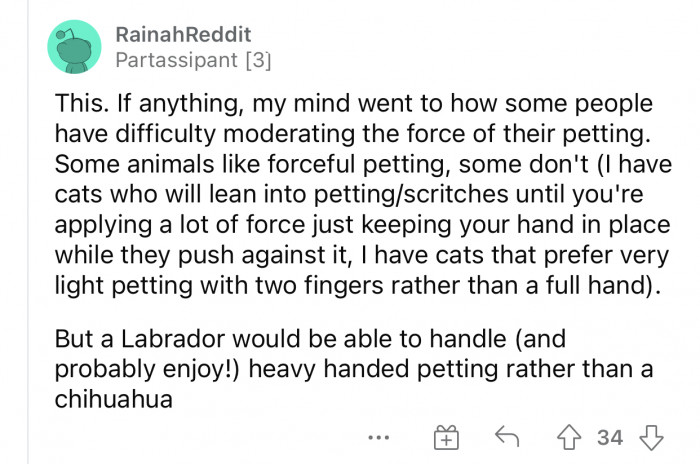This screenshot has width=700, height=464.
Task: Collapse the thread using the left vertical line
Action: [28, 232]
